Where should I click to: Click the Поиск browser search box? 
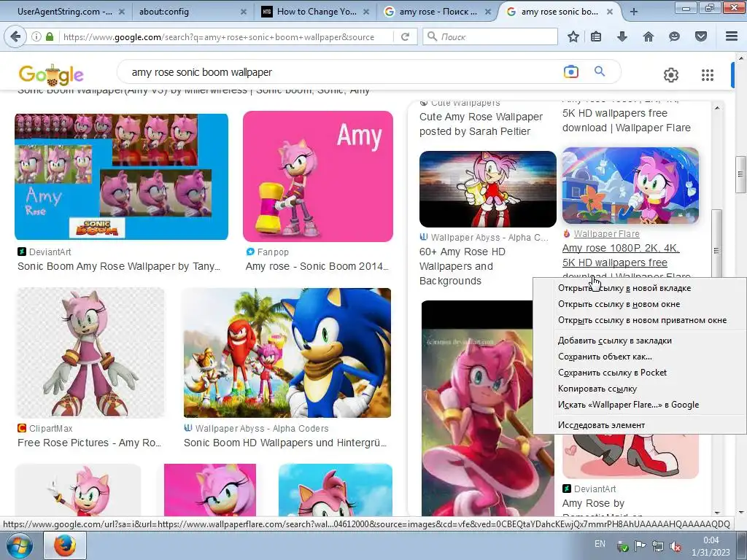[x=491, y=36]
